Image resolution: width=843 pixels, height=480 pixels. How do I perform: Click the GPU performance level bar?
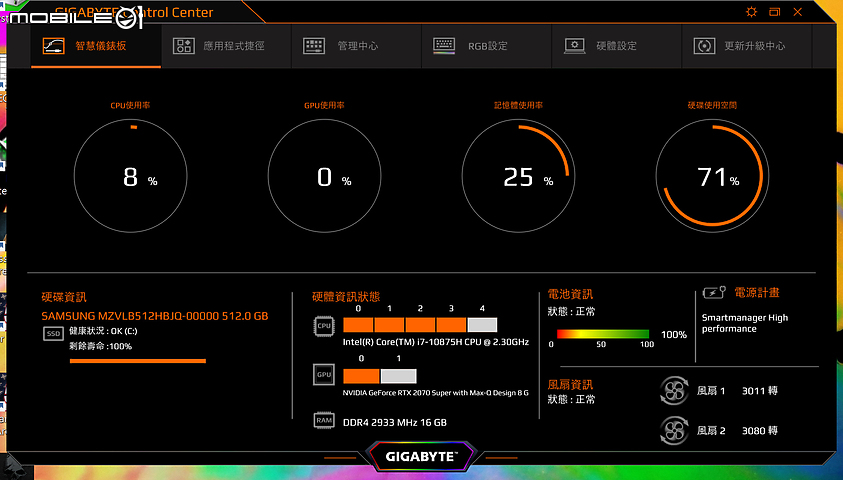coord(380,376)
